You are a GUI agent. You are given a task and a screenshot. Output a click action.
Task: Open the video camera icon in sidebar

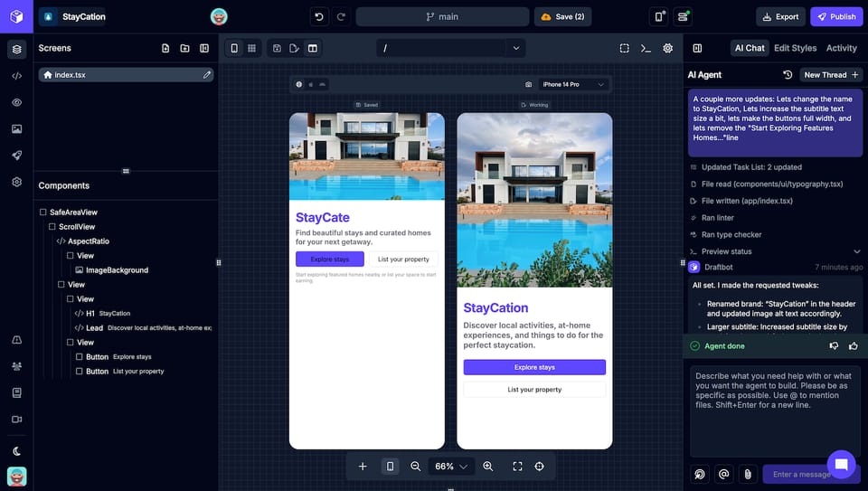coord(16,420)
